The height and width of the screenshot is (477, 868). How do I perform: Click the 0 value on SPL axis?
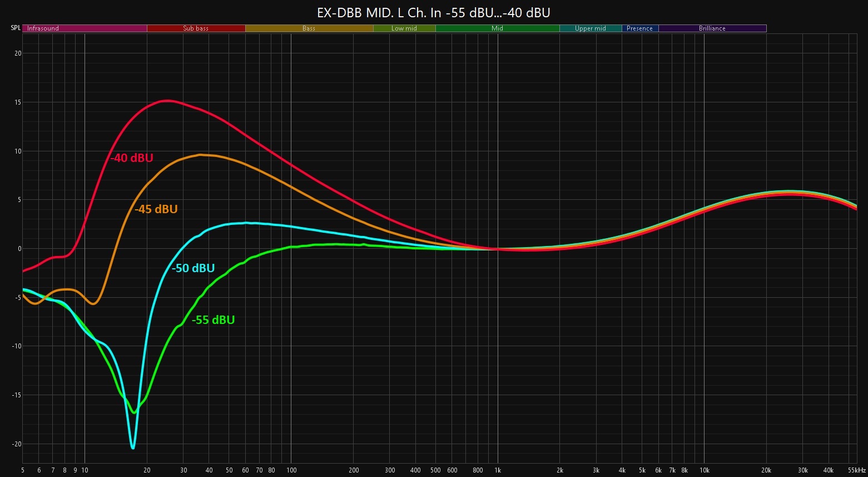[x=19, y=249]
